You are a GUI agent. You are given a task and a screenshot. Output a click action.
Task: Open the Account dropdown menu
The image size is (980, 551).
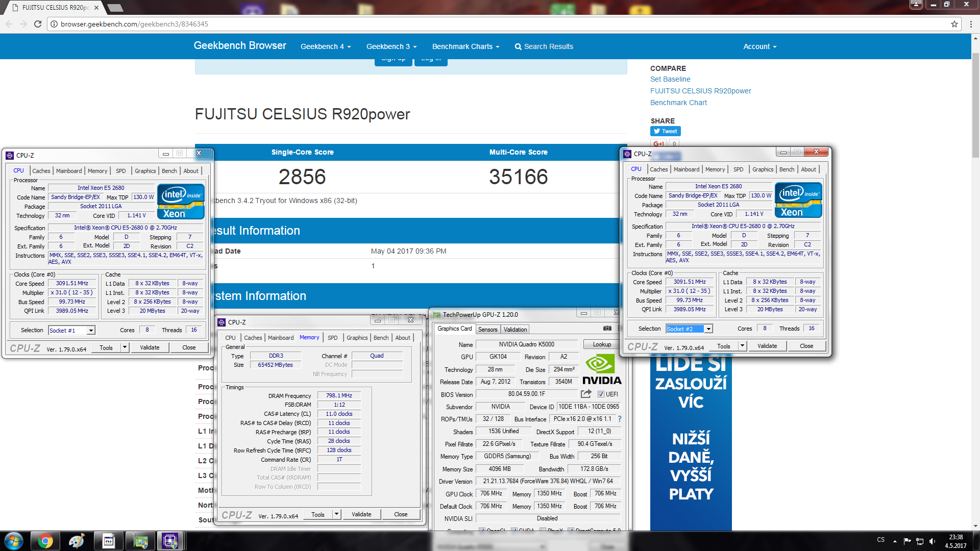759,46
